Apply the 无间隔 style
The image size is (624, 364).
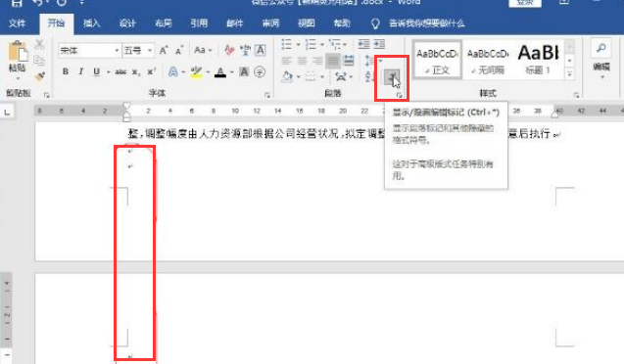pos(488,61)
